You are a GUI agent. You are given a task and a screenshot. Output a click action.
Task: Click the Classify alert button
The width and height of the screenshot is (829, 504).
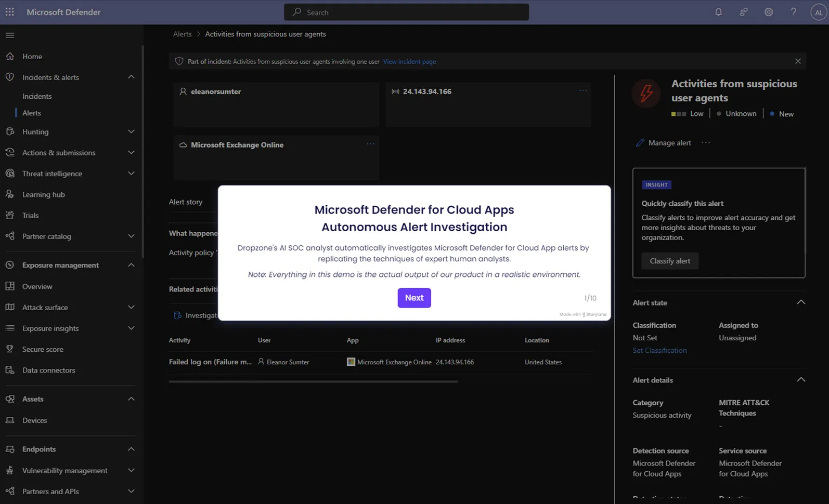tap(670, 261)
